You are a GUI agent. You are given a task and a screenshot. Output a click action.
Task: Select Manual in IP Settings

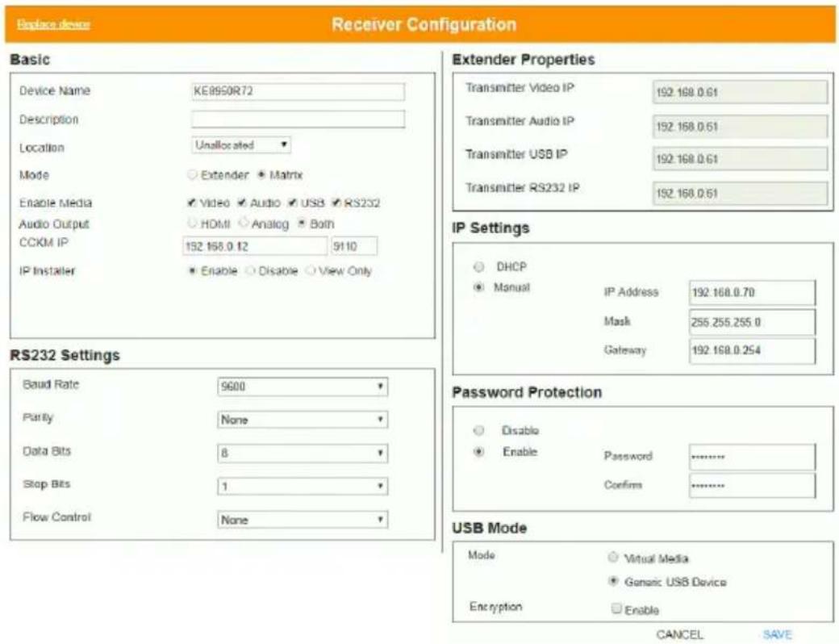tap(479, 287)
